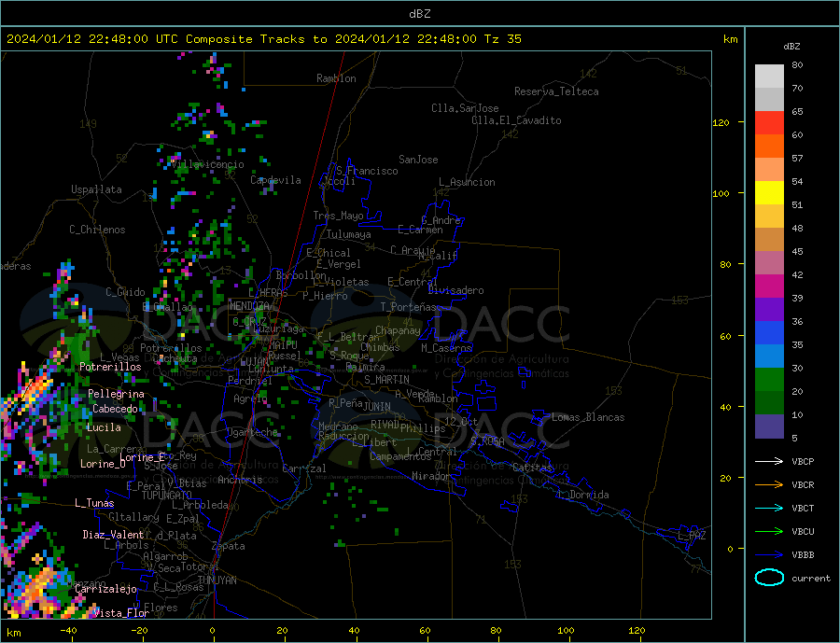
Task: Click the cyan VBCT arrow legend icon
Action: point(769,508)
